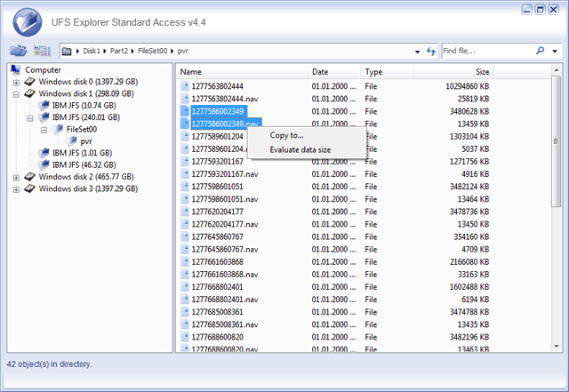Click Part2 segment in path bar
569x392 pixels.
pyautogui.click(x=119, y=51)
